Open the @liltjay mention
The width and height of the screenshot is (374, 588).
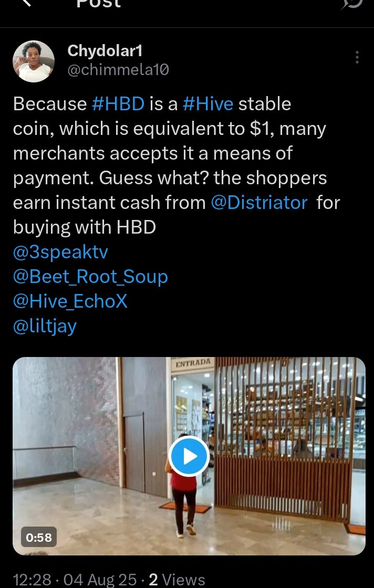pyautogui.click(x=45, y=326)
